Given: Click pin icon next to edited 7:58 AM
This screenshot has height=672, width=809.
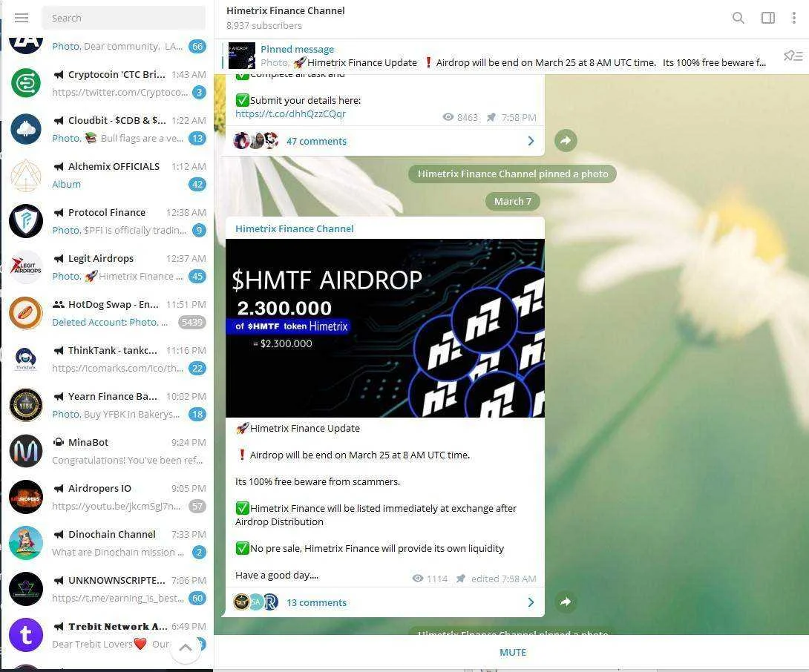Looking at the screenshot, I should tap(460, 578).
